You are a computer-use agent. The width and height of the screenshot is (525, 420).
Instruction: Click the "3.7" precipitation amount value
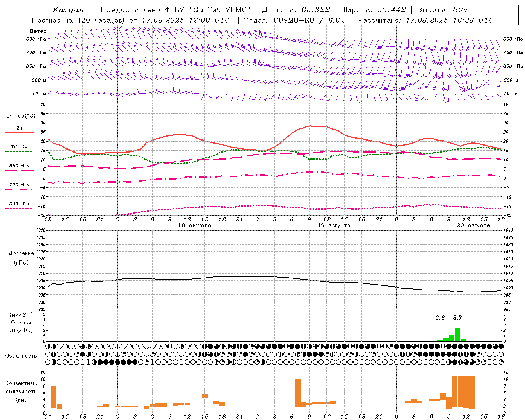457,317
